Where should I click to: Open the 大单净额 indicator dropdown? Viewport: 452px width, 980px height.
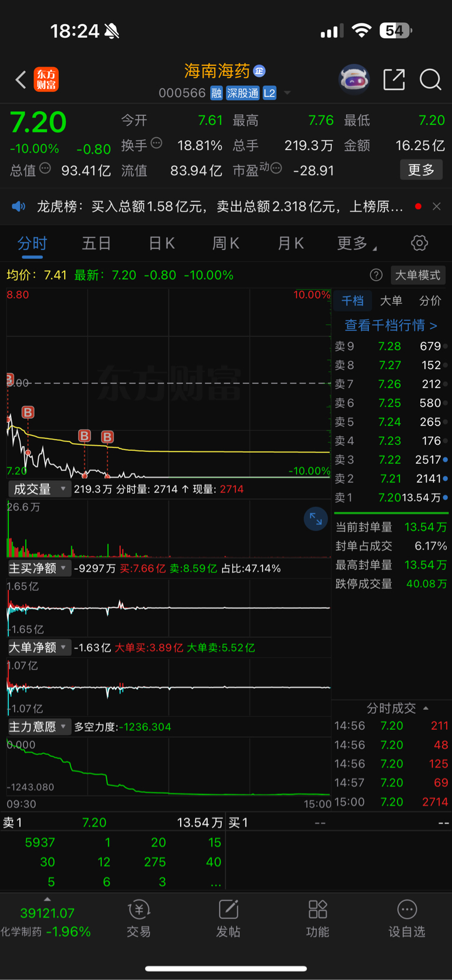pos(39,647)
